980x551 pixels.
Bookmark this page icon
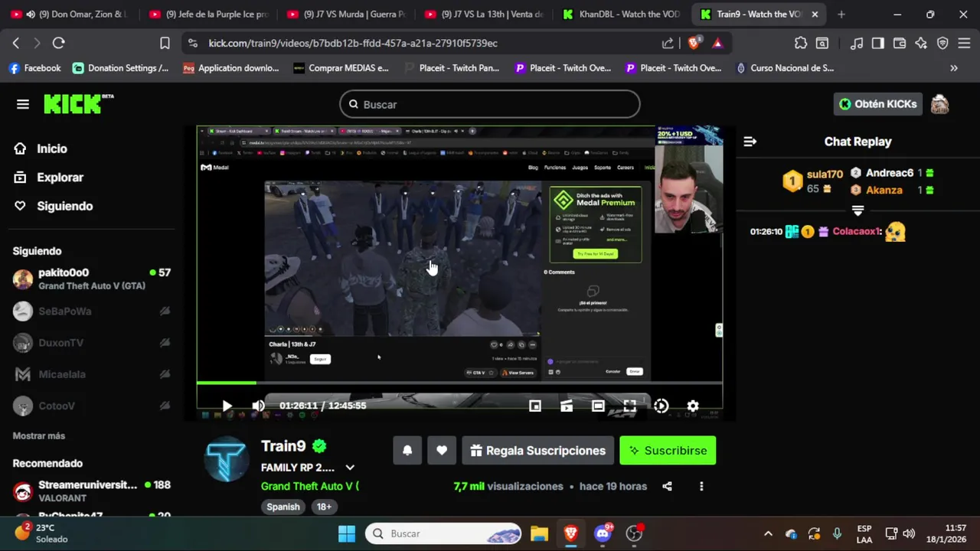(165, 43)
